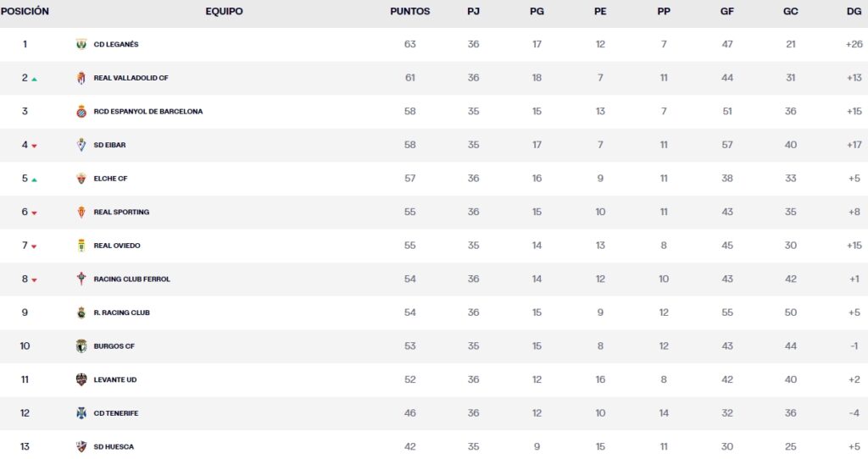Click the Elche CF team crest

(x=81, y=179)
